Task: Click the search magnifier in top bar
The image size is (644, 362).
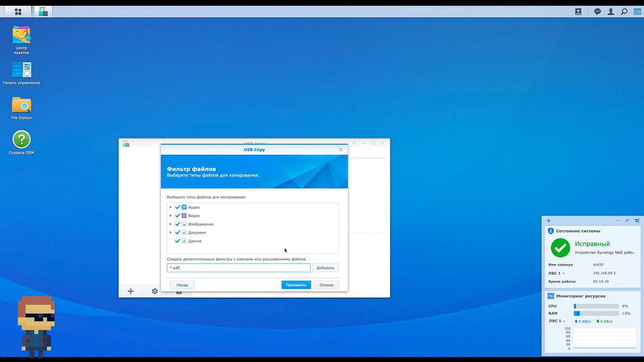Action: tap(624, 12)
